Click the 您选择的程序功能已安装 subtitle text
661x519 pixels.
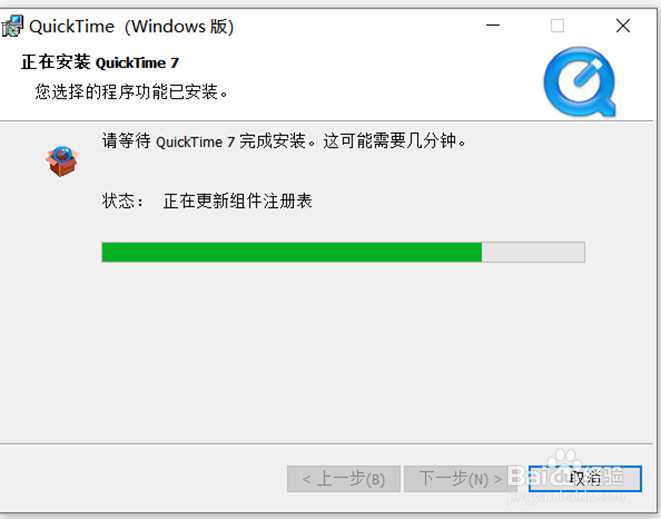(x=131, y=91)
